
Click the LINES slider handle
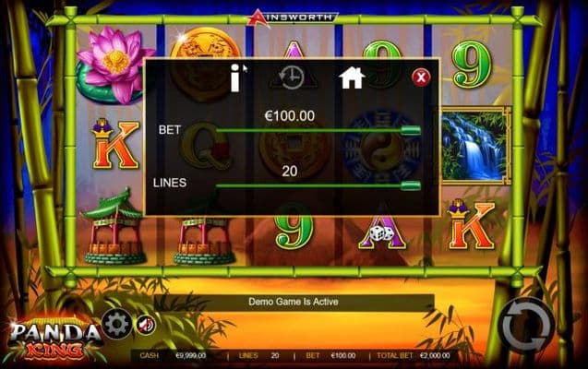[x=411, y=185]
